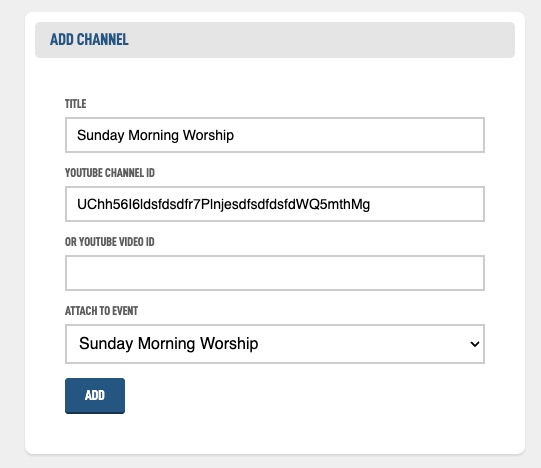Viewport: 541px width, 468px height.
Task: Click the YOUTUBE CHANNEL ID label
Action: tap(110, 173)
